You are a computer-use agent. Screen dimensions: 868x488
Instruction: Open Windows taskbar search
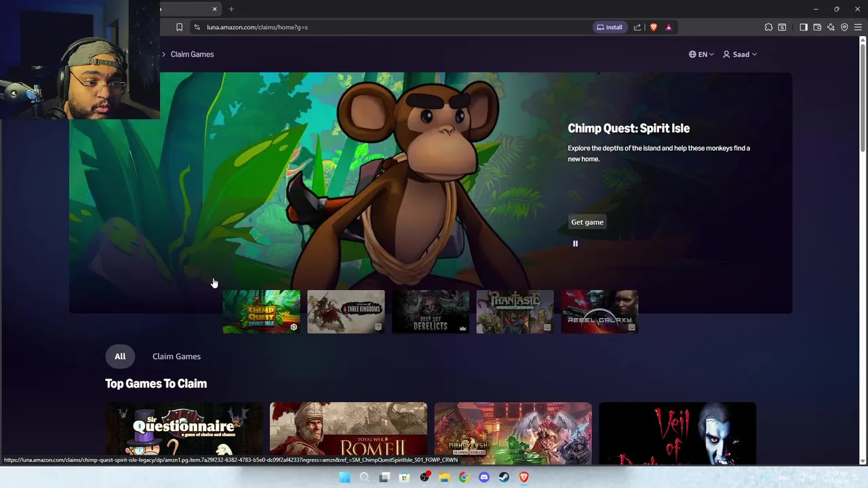pos(365,477)
